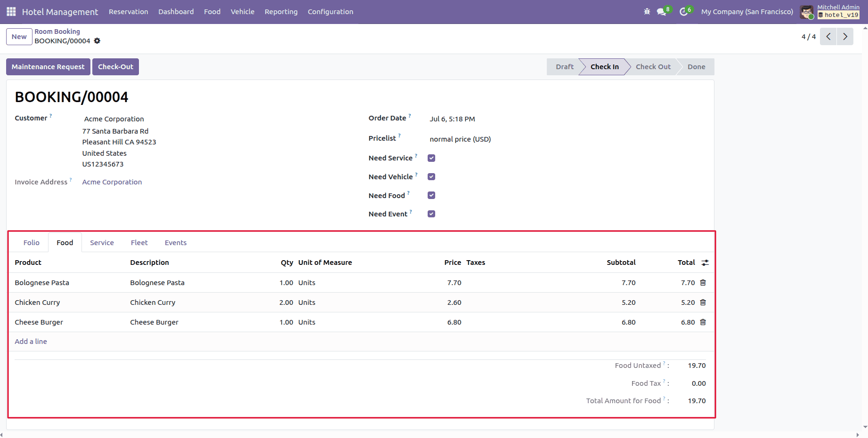The image size is (868, 438).
Task: Select the Done status stage
Action: click(696, 67)
